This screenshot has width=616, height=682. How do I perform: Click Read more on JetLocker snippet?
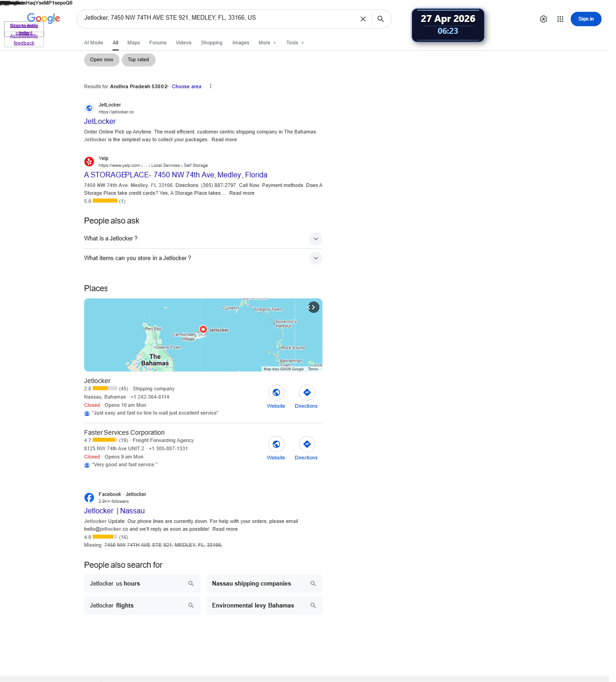click(x=224, y=140)
